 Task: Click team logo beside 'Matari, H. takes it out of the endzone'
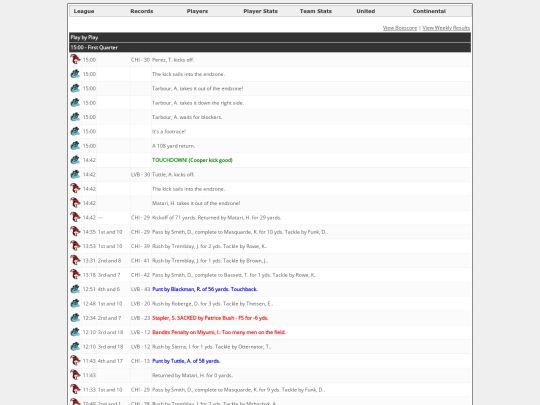[x=75, y=203]
